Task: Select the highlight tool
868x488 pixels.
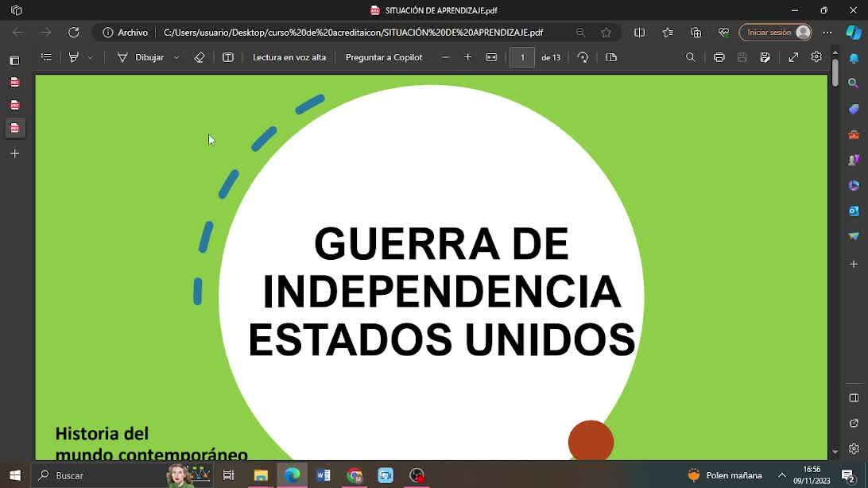Action: (73, 57)
